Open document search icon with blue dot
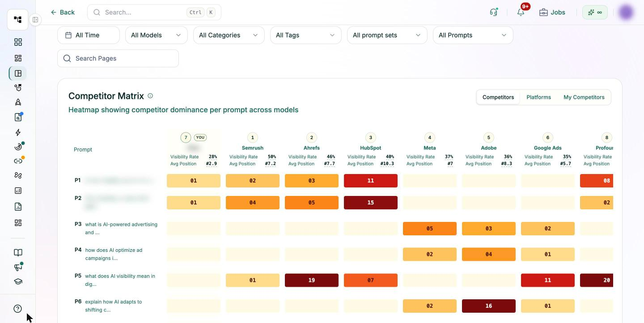Image resolution: width=644 pixels, height=323 pixels. coord(18,117)
